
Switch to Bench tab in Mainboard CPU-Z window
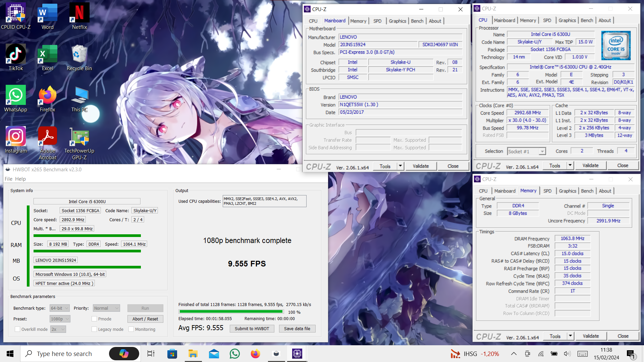click(417, 21)
